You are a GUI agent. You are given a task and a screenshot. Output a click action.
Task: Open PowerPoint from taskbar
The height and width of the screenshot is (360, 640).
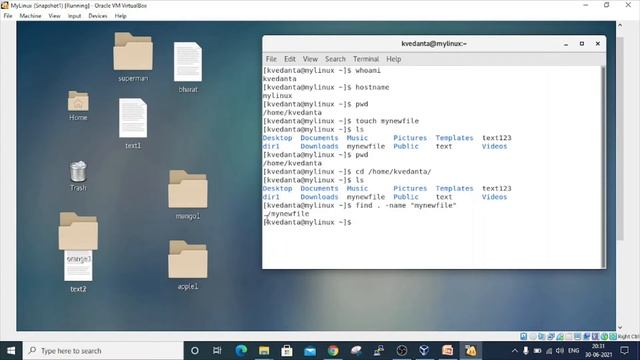click(447, 351)
